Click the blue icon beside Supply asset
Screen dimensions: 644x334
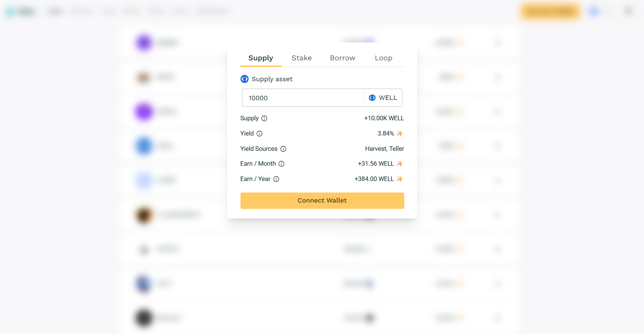tap(245, 79)
